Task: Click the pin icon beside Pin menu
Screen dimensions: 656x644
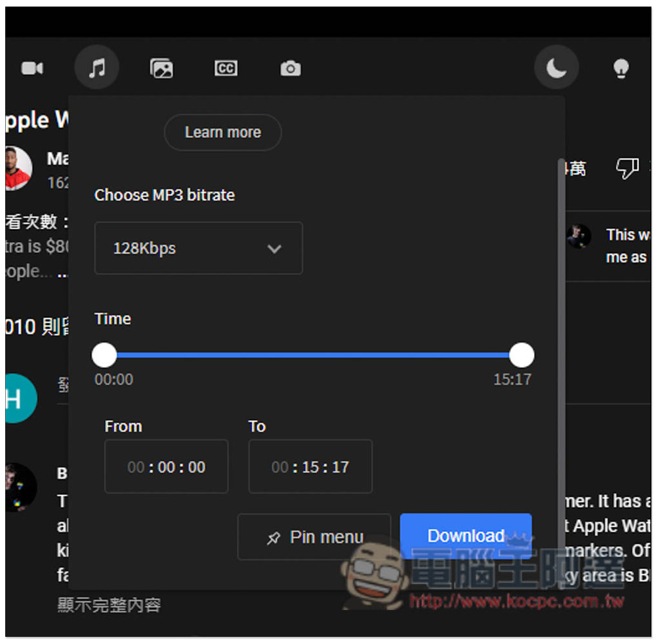Action: pos(274,538)
